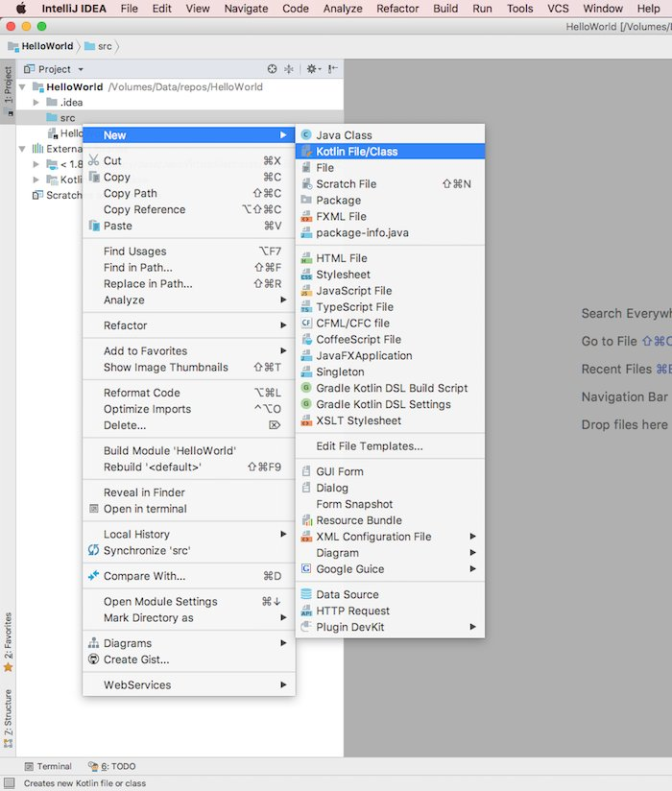Click the Kotlin File/Class icon
The width and height of the screenshot is (672, 791).
coord(305,152)
